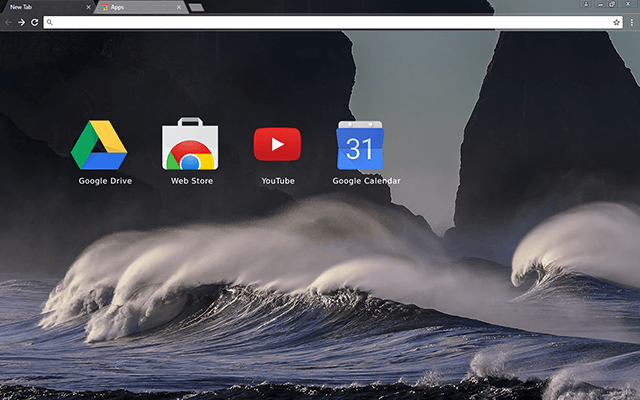The height and width of the screenshot is (400, 640).
Task: Launch the Chrome Web Store icon
Action: point(190,144)
